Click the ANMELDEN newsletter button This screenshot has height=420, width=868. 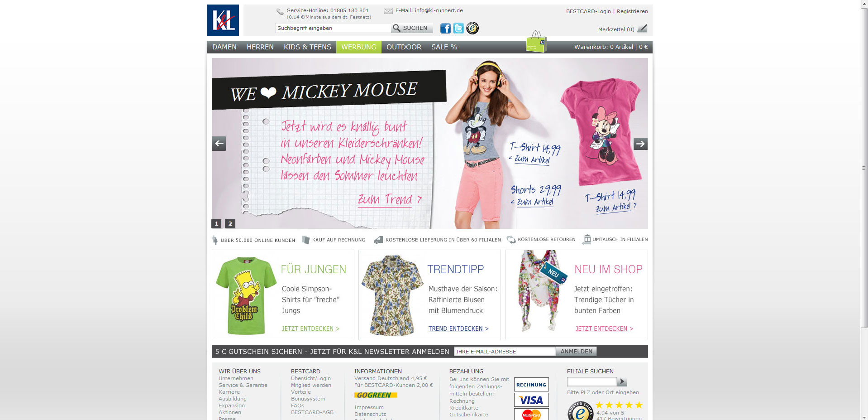[x=576, y=352]
